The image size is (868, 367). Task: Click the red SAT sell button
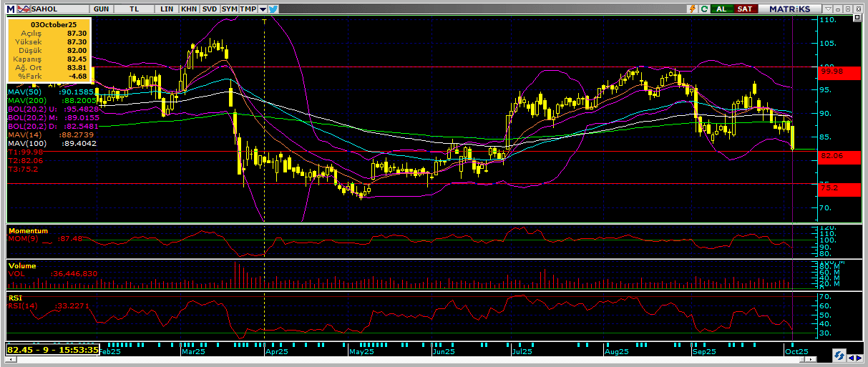click(746, 9)
